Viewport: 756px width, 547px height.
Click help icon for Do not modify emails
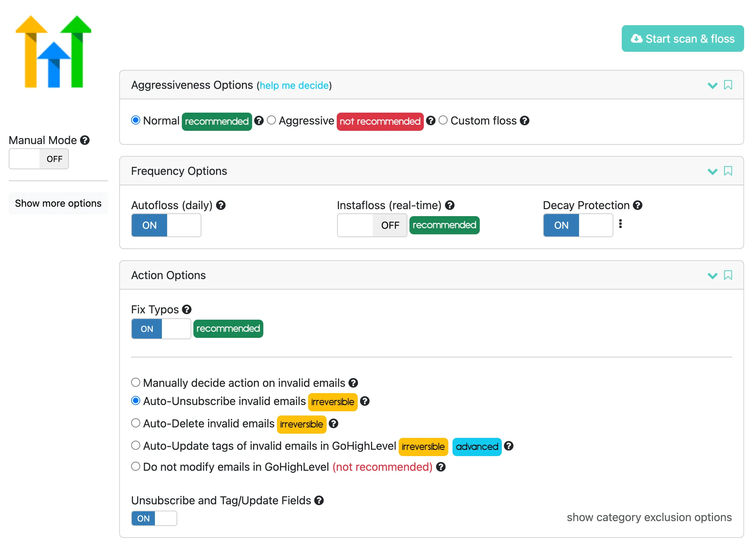(x=441, y=467)
